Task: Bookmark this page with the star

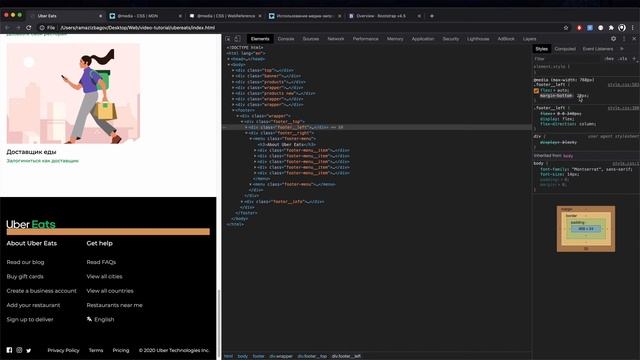Action: (566, 28)
